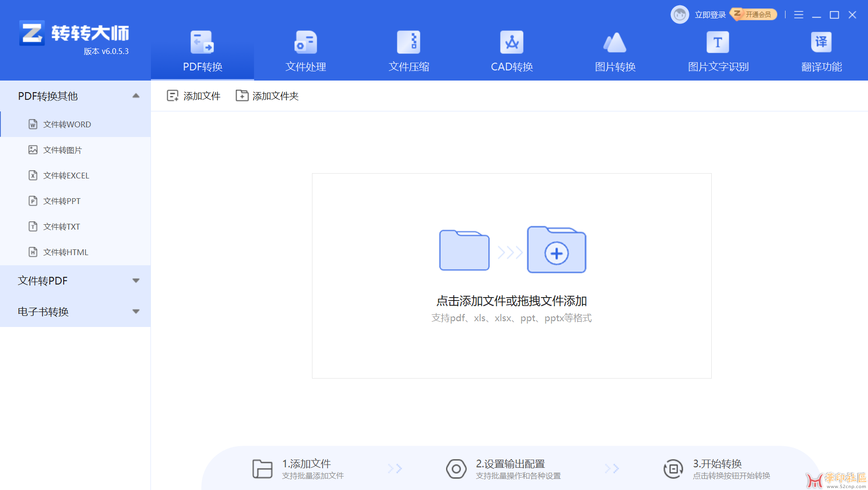The image size is (868, 490).
Task: Click the step 1 folder icon
Action: 262,469
